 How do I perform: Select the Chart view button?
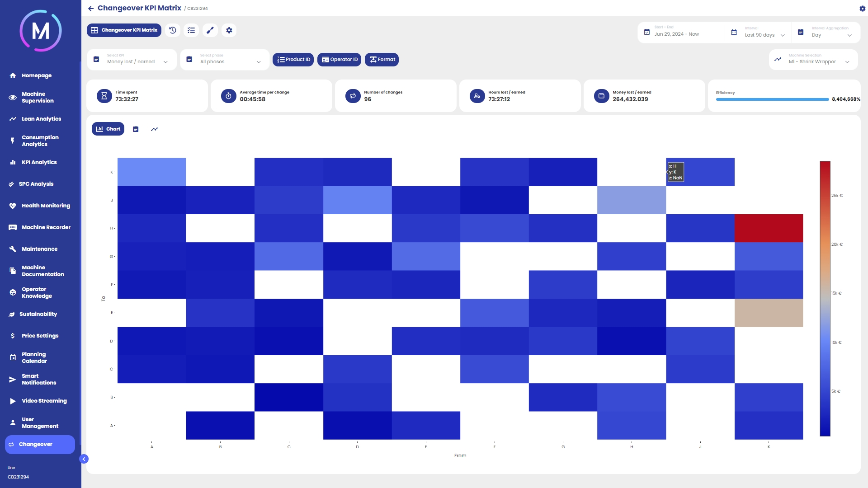point(108,129)
